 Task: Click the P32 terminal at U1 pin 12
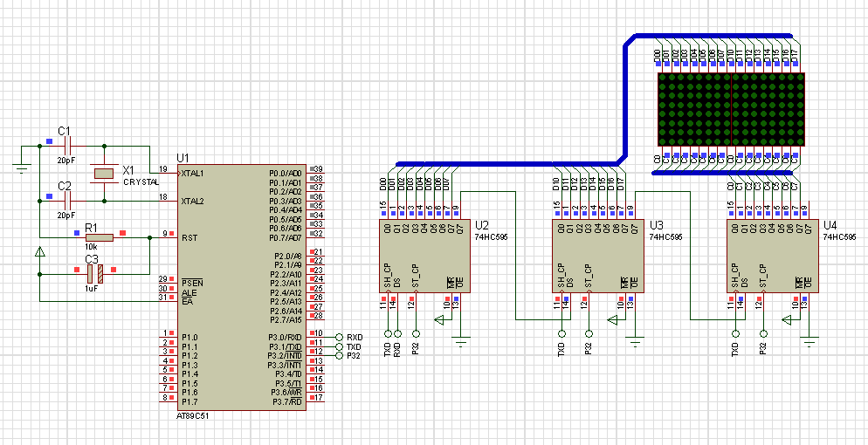click(339, 355)
